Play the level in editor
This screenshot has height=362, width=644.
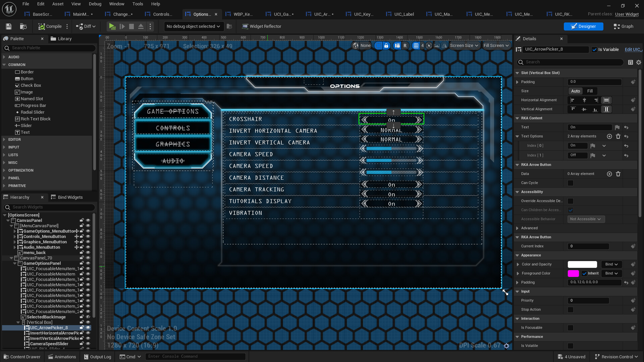click(112, 26)
